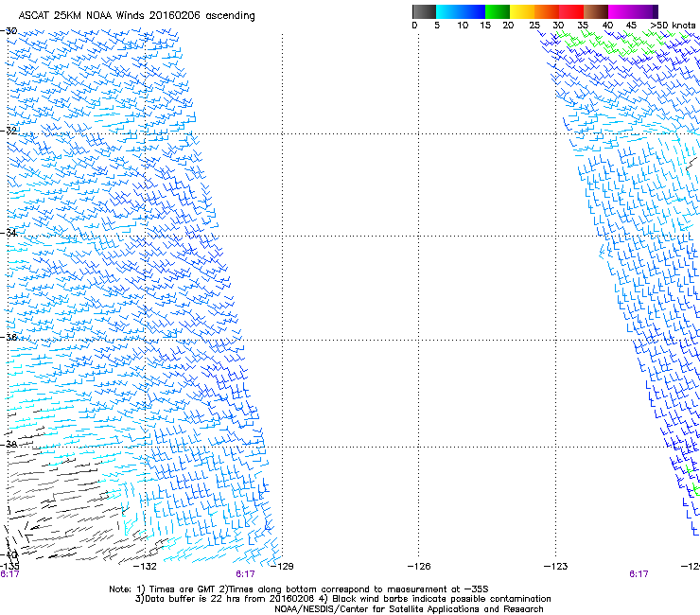Click the purple 6:17 time near -129
Viewport: 700px width, 615px height.
pyautogui.click(x=245, y=574)
